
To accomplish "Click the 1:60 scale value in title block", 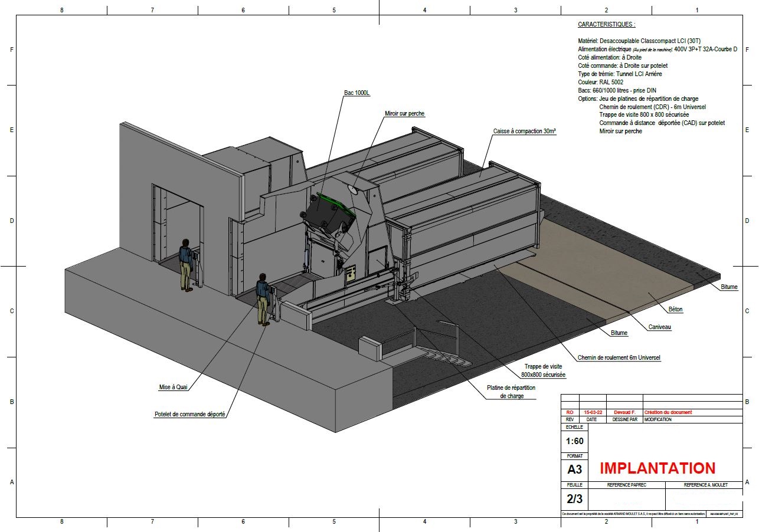I will pos(574,441).
